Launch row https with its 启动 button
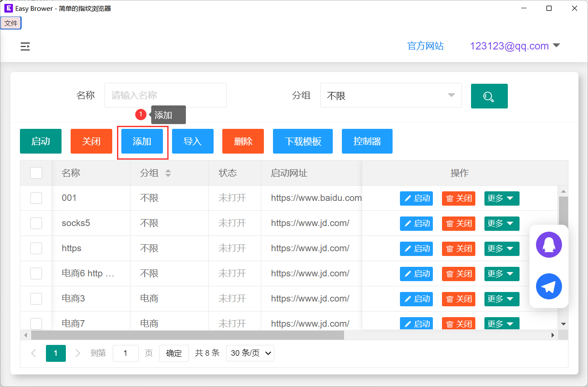588x387 pixels. pos(416,249)
